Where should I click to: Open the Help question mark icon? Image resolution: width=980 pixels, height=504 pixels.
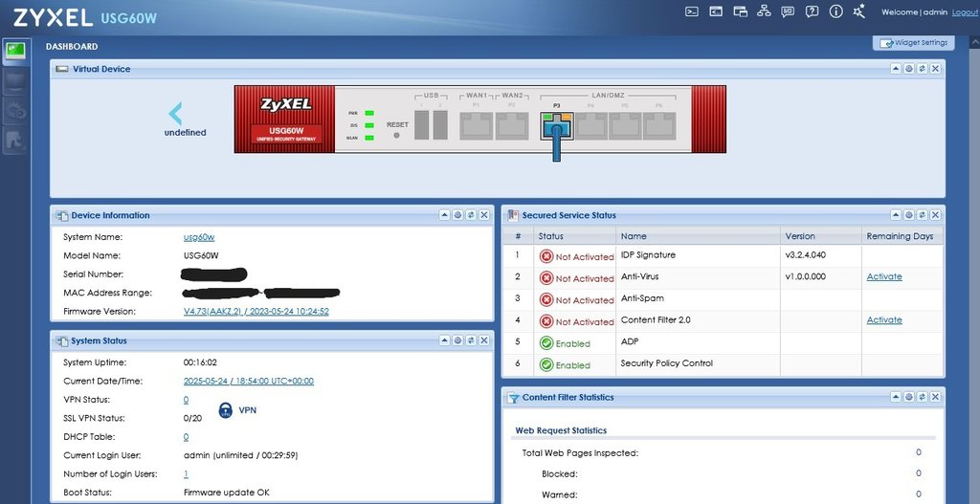(812, 11)
